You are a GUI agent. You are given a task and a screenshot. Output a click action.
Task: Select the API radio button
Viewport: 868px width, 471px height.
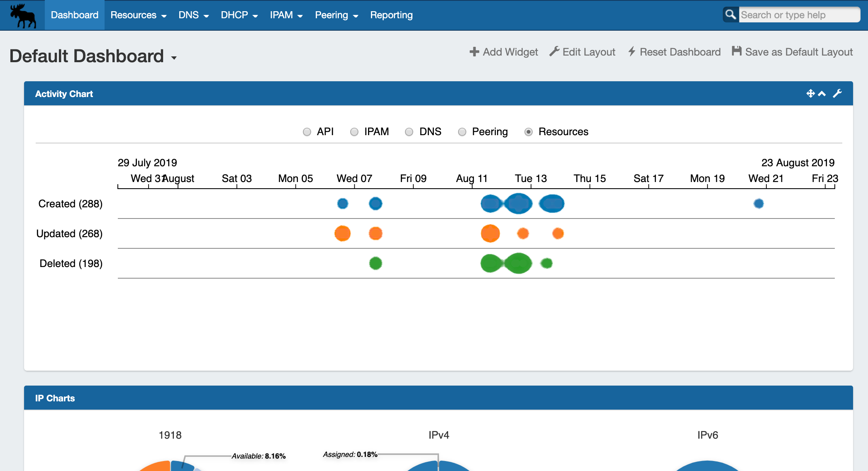[x=307, y=132]
